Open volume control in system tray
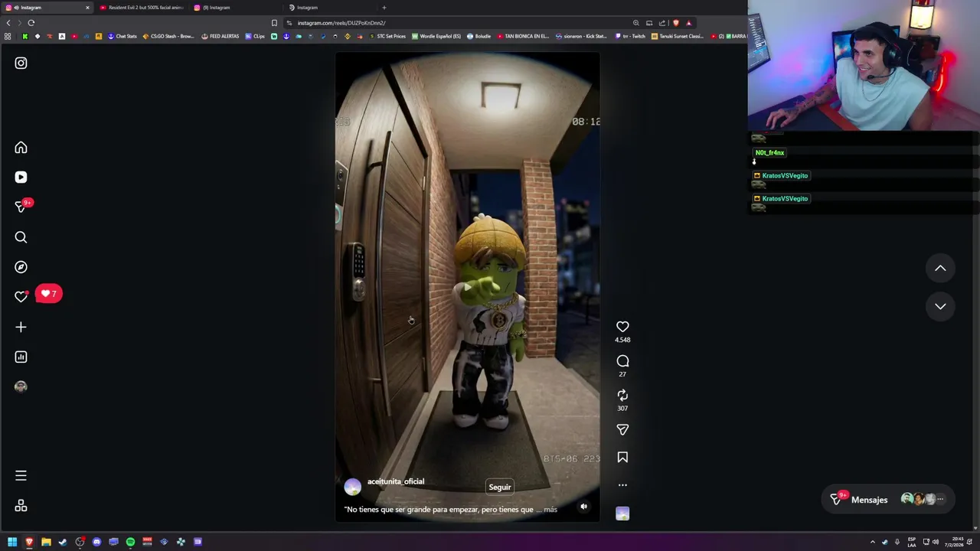 point(936,542)
